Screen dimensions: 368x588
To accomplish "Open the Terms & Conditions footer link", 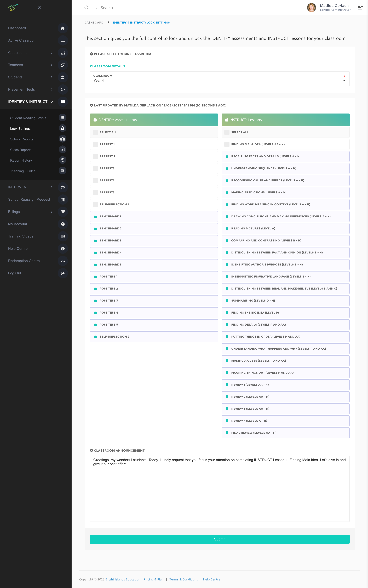I will [183, 579].
